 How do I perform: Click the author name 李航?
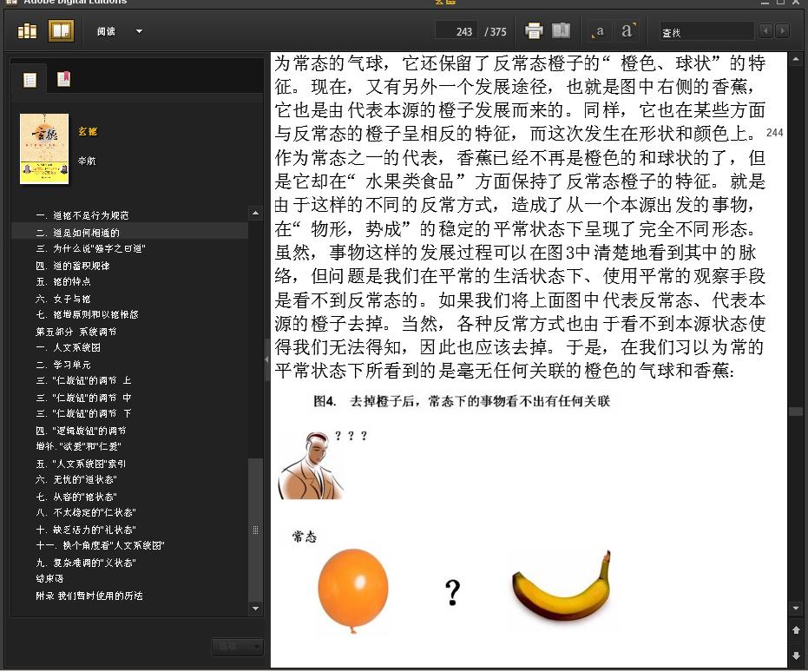point(87,161)
